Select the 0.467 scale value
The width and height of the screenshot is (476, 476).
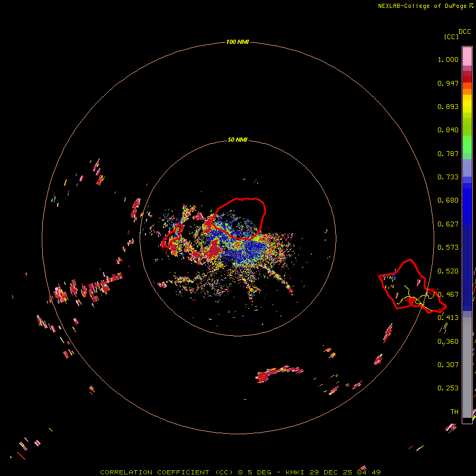point(448,295)
